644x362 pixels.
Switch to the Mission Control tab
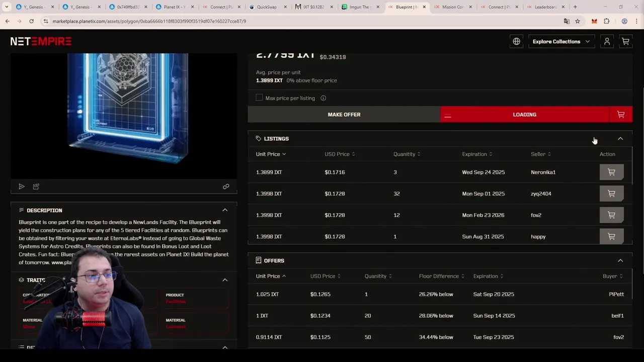(453, 7)
